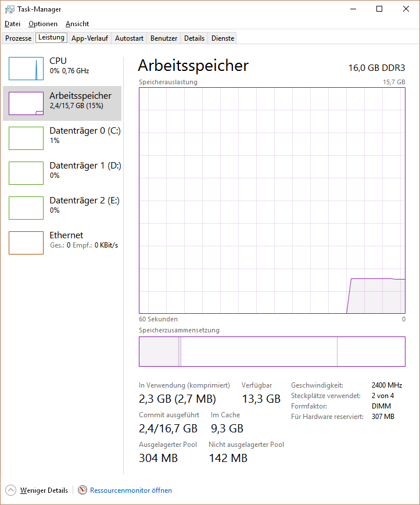The height and width of the screenshot is (505, 420).
Task: Open Datenträger 1 (D:) performance view
Action: [x=62, y=173]
